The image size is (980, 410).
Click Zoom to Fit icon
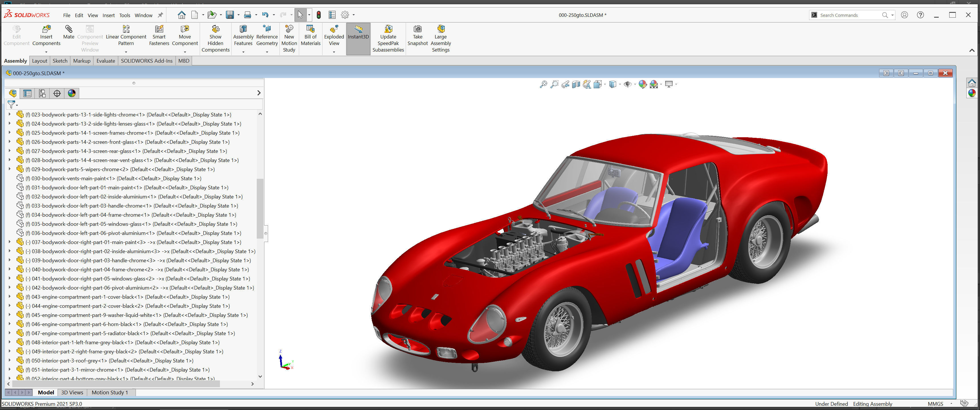[x=543, y=84]
